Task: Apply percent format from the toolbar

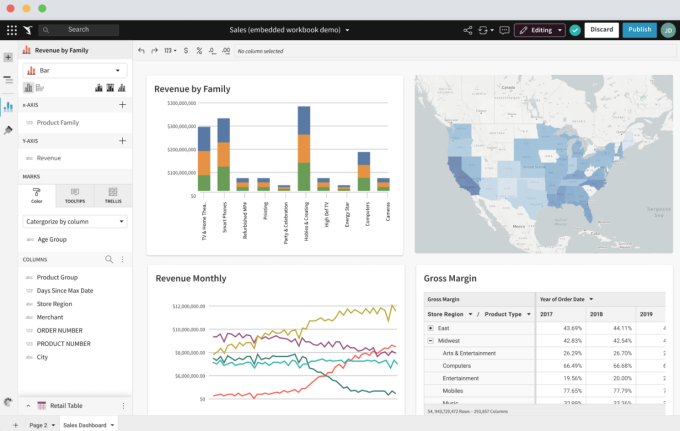Action: pos(199,49)
